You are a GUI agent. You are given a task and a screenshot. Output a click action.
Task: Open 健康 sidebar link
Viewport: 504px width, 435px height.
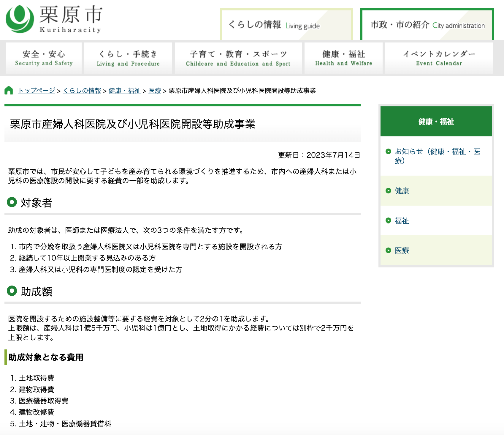click(x=402, y=191)
